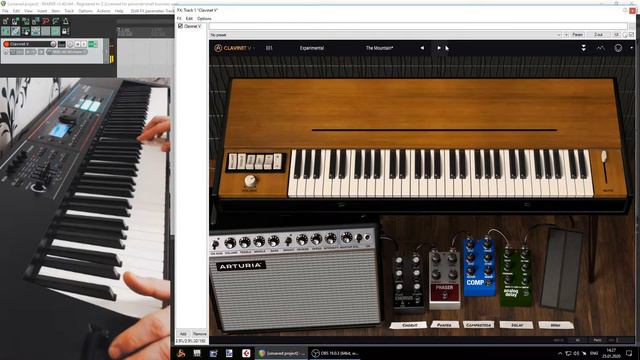Screen dimensions: 640x360
Task: Show hidden tray icons chevron
Action: coord(560,353)
